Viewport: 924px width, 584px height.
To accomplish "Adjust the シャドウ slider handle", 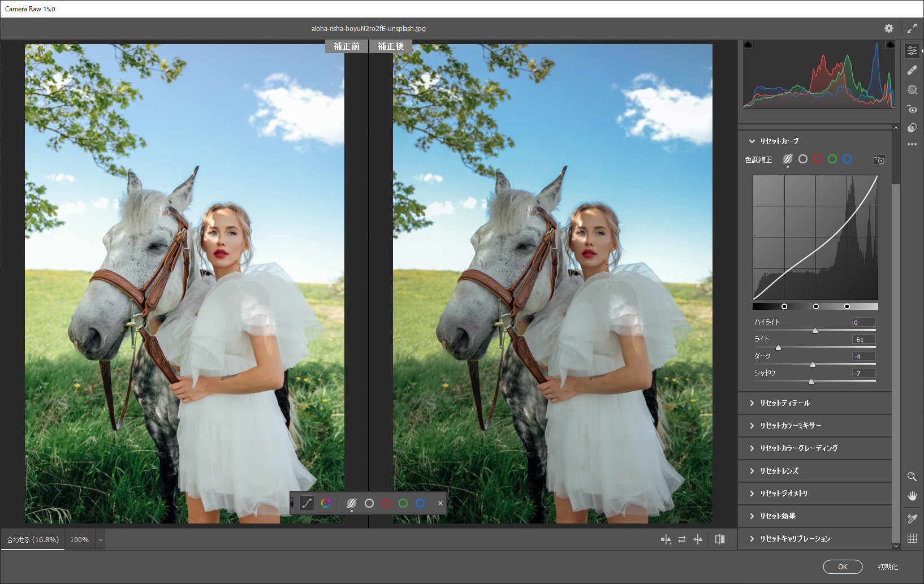I will point(811,382).
